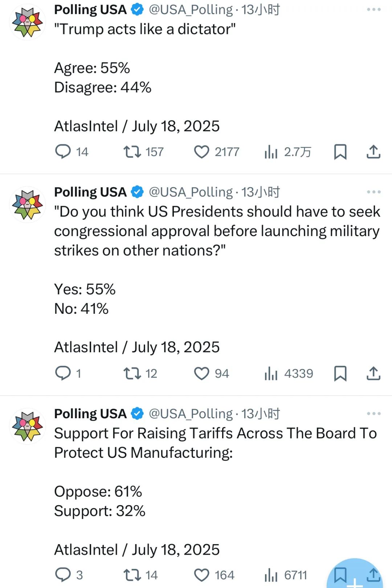Like the tweet with 94 likes
Viewport: 392px width, 588px height.
201,373
